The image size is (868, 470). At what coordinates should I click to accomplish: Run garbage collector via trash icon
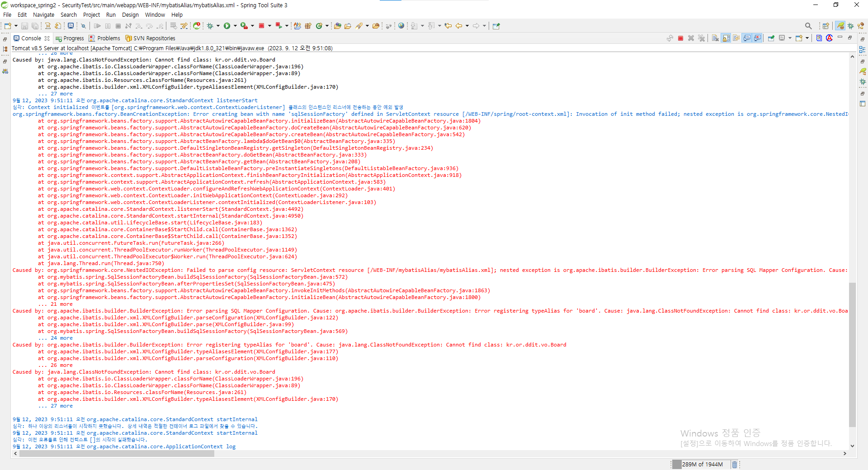(735, 465)
